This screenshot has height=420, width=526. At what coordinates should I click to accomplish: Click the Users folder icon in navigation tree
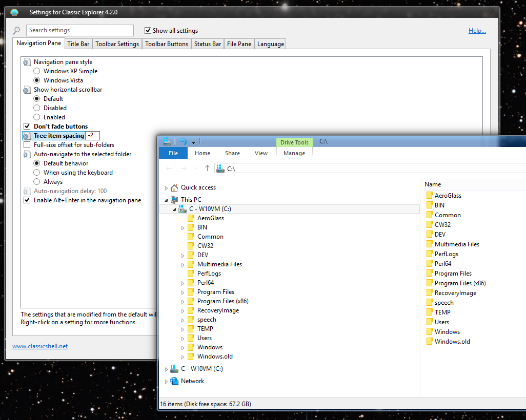click(191, 338)
